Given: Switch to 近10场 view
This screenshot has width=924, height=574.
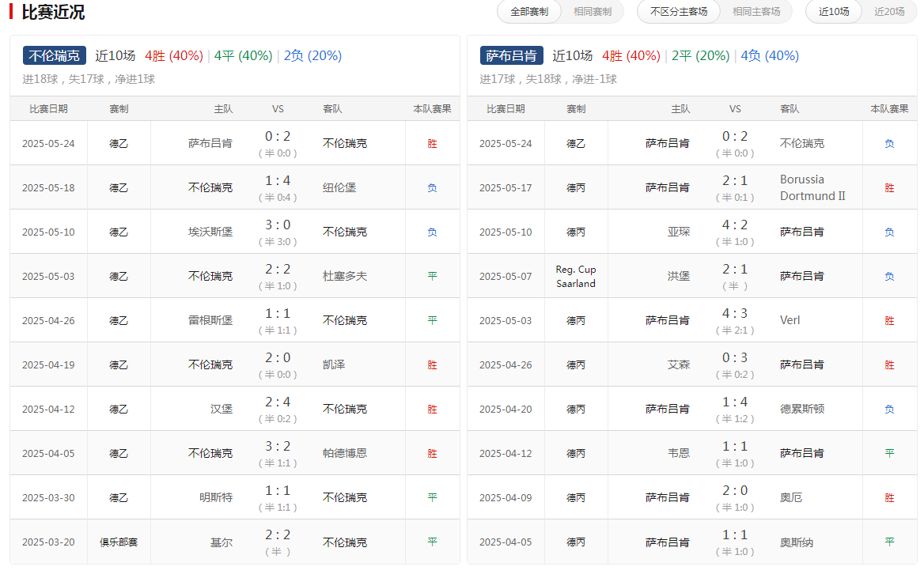Looking at the screenshot, I should [833, 12].
